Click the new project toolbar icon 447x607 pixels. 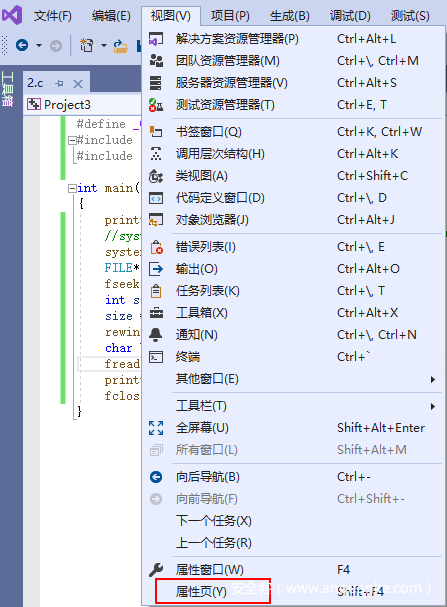coord(87,45)
